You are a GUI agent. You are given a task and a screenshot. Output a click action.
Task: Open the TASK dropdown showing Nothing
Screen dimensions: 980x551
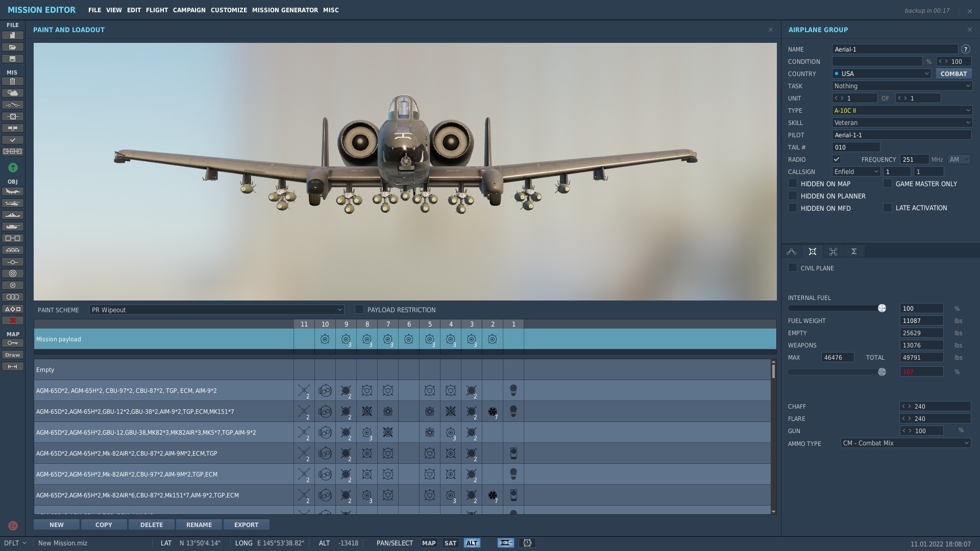(902, 86)
